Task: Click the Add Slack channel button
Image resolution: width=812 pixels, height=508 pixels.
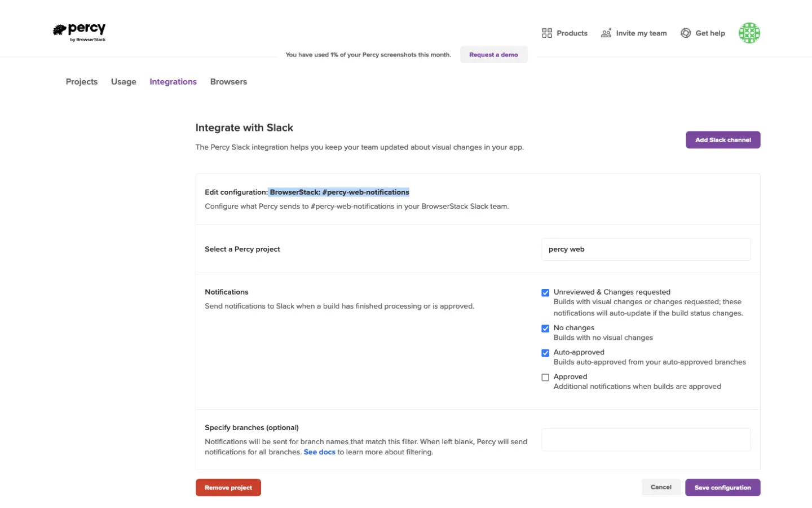Action: 722,140
